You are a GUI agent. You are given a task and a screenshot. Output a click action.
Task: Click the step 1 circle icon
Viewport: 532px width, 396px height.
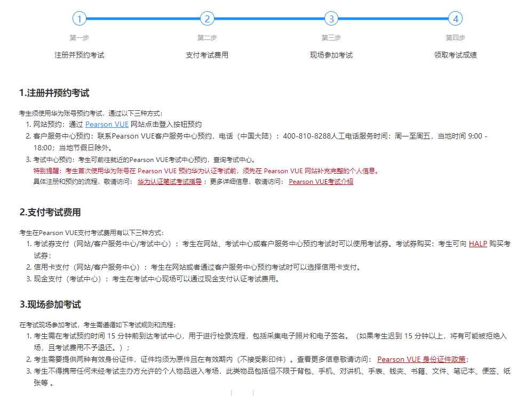click(x=80, y=19)
